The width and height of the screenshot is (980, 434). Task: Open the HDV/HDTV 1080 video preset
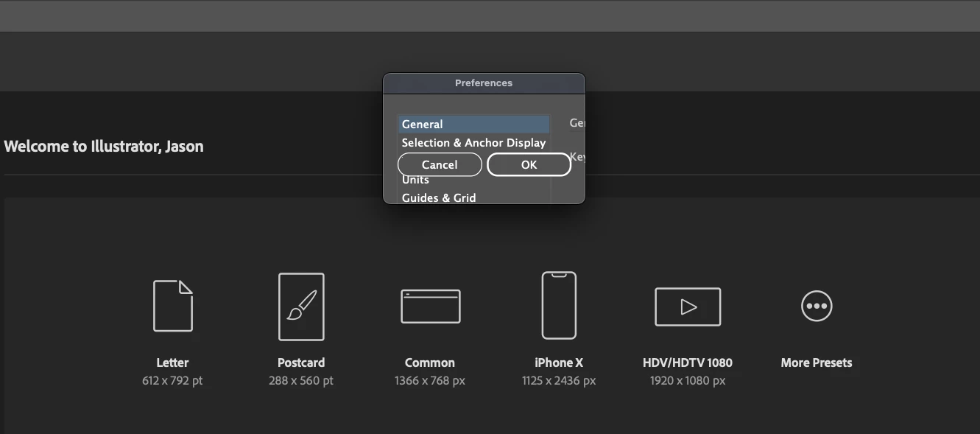tap(688, 307)
